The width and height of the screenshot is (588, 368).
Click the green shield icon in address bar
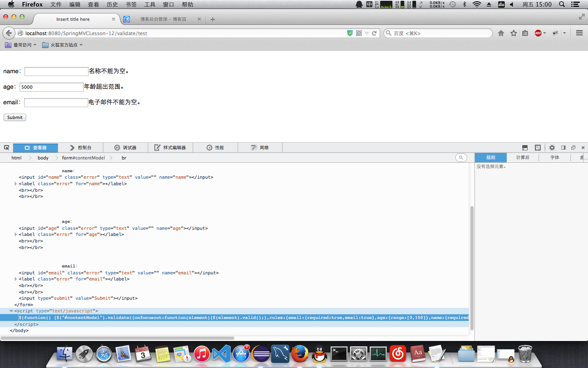pos(350,33)
